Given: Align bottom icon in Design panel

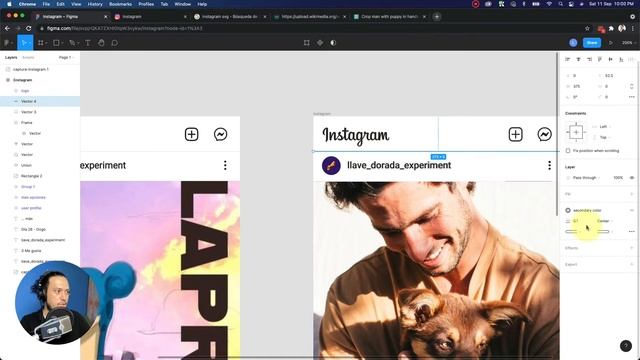Looking at the screenshot, I should 621,59.
